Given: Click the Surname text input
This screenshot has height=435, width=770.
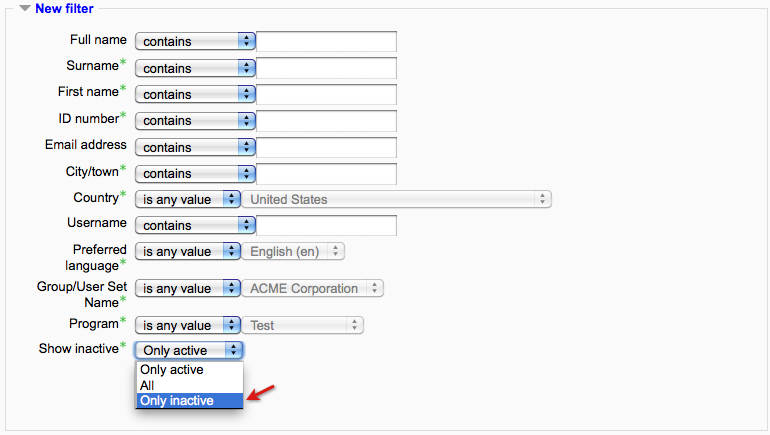Looking at the screenshot, I should click(327, 68).
